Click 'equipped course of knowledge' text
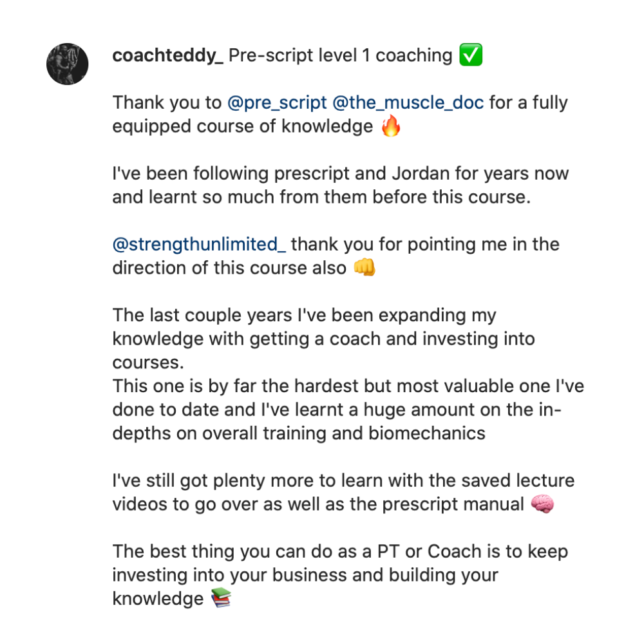Image resolution: width=644 pixels, height=644 pixels. pyautogui.click(x=242, y=127)
